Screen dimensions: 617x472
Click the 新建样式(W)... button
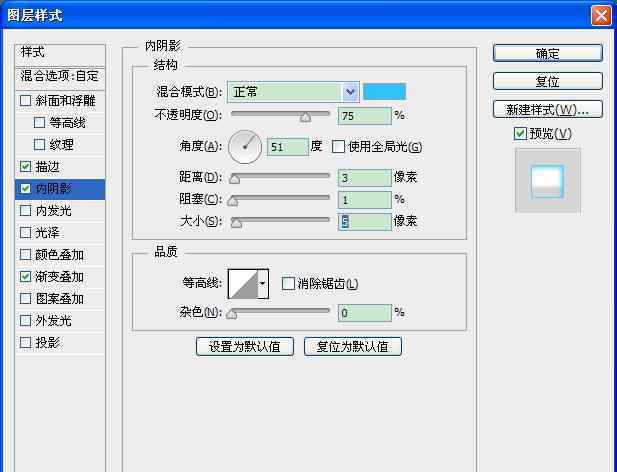pyautogui.click(x=548, y=109)
